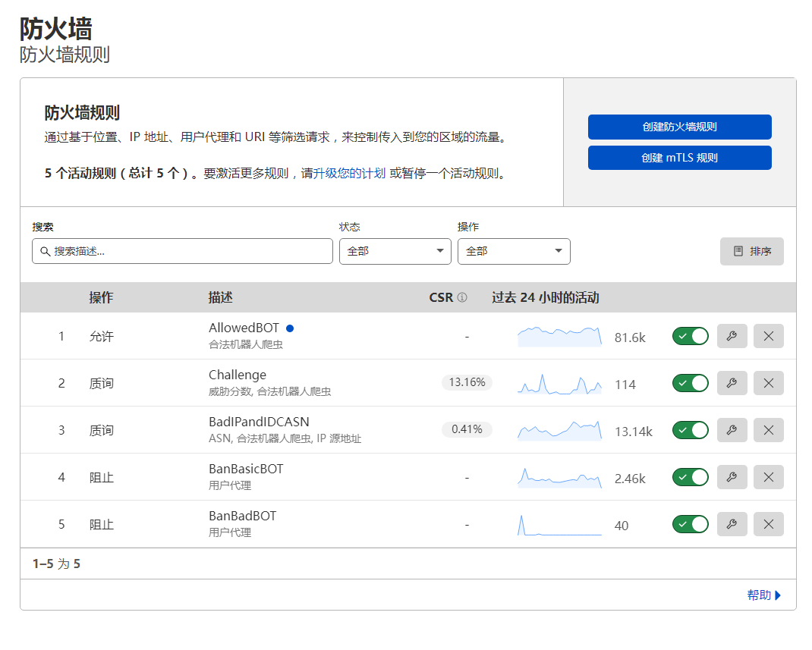Click the 0.41% CSR badge

tap(467, 429)
